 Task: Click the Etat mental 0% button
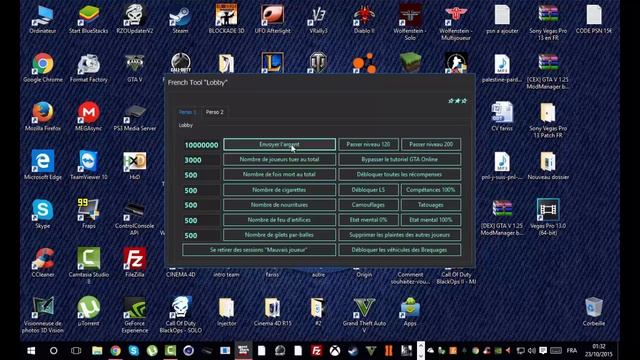[368, 220]
